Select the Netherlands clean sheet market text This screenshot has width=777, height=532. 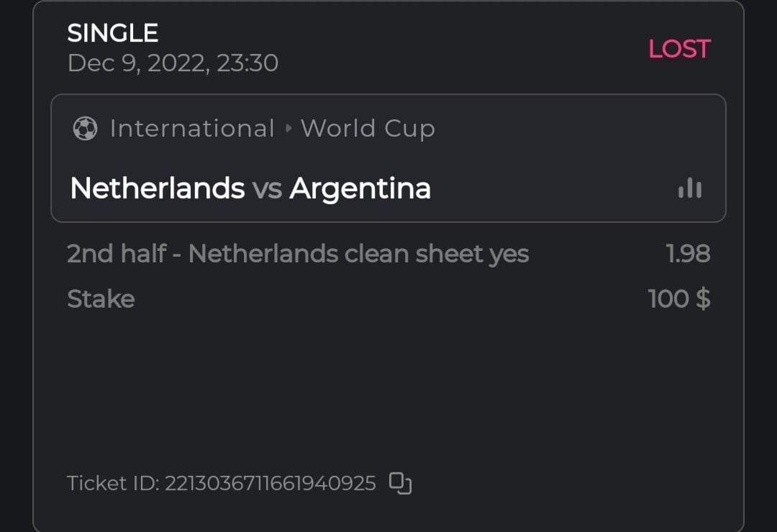298,254
